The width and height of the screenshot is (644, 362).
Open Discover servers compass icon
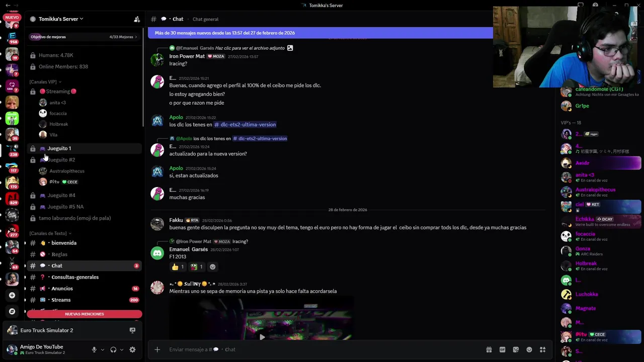coord(12,311)
